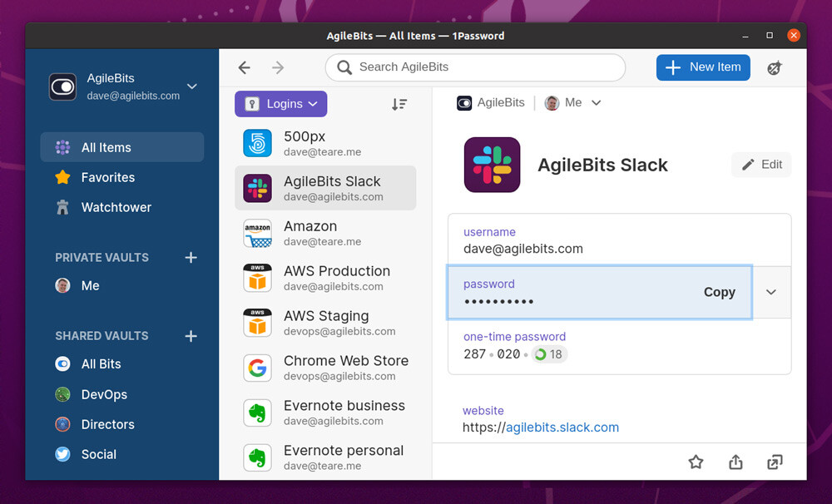832x504 pixels.
Task: Select Evernote personal login entry
Action: pyautogui.click(x=325, y=457)
